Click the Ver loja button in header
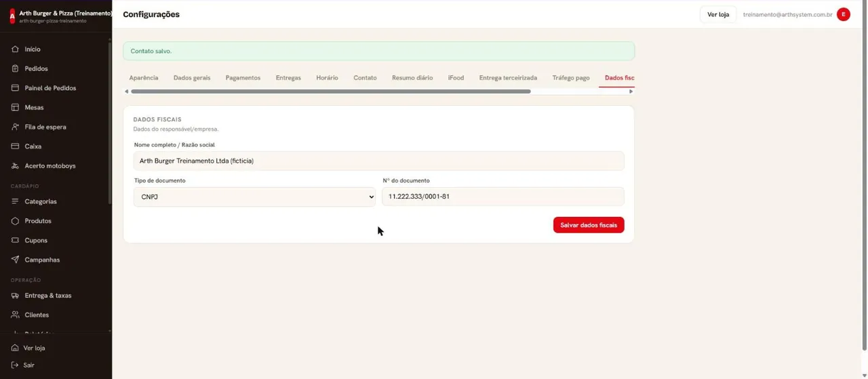Viewport: 868px width, 379px height. click(x=718, y=14)
